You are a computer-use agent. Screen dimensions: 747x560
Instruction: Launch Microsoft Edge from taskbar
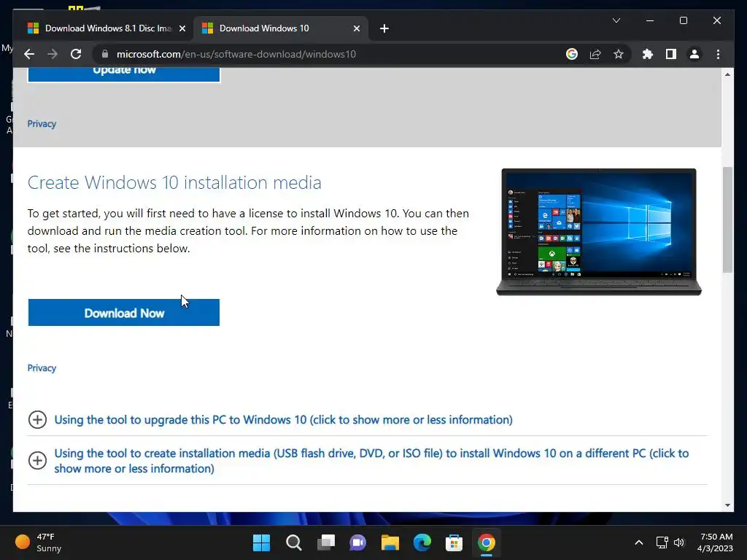(422, 542)
